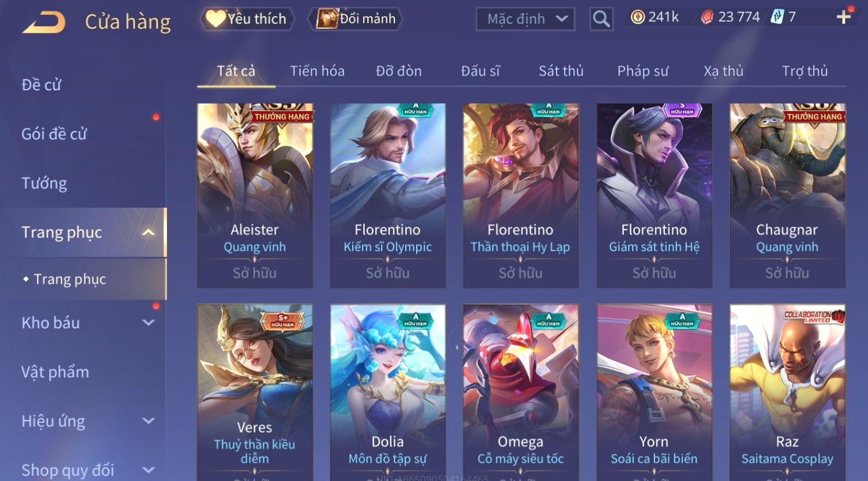Select Florentino Kiếm sĩ Olympic skin card
868x481 pixels.
(x=388, y=196)
